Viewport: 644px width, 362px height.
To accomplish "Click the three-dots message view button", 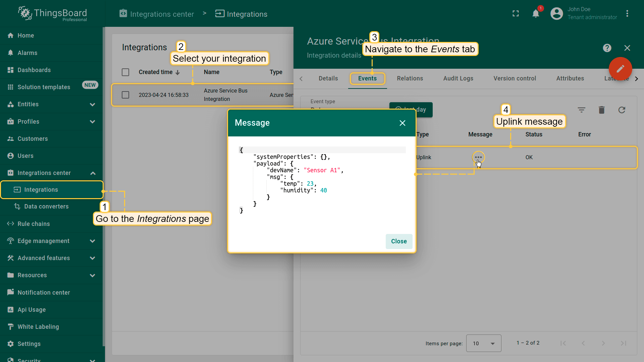I will pos(478,157).
